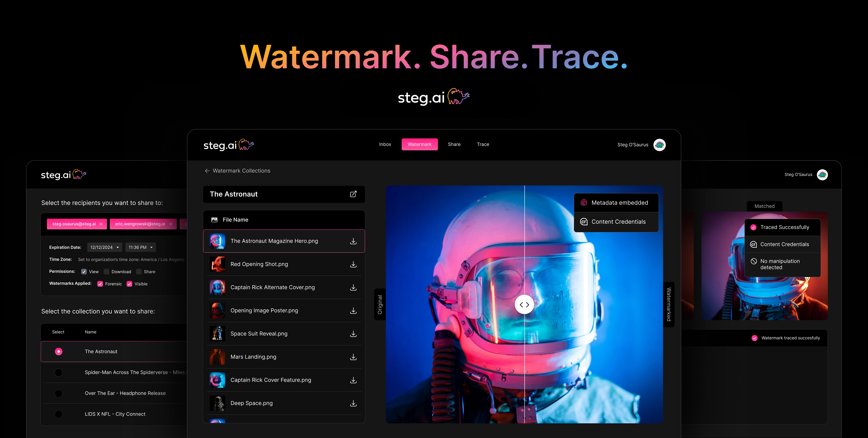Open Mars Landing.png thumbnail
This screenshot has width=868, height=438.
pyautogui.click(x=217, y=357)
